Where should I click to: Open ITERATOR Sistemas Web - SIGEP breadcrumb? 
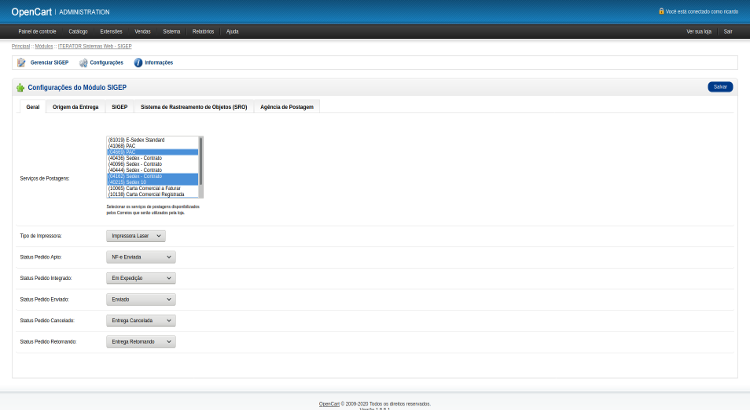[95, 46]
